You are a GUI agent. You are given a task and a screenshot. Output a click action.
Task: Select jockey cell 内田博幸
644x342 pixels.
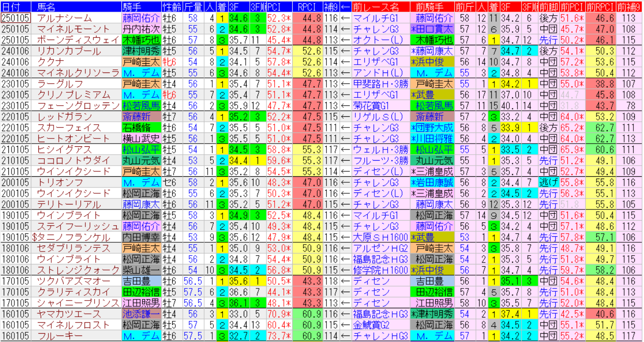[141, 237]
